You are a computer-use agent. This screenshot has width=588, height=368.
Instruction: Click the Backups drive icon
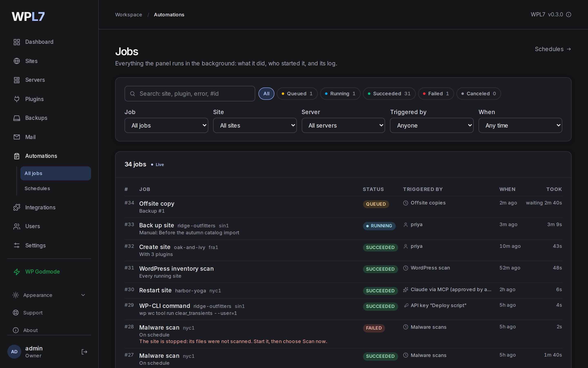tap(17, 118)
